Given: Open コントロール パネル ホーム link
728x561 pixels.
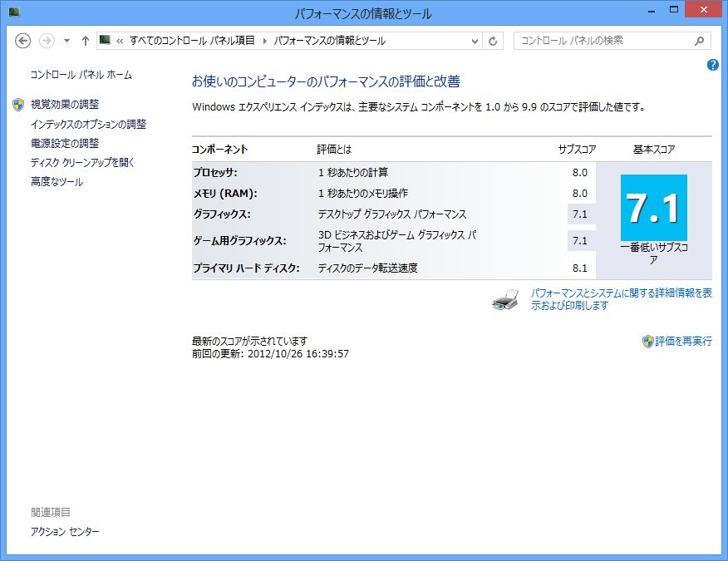Looking at the screenshot, I should tap(81, 75).
